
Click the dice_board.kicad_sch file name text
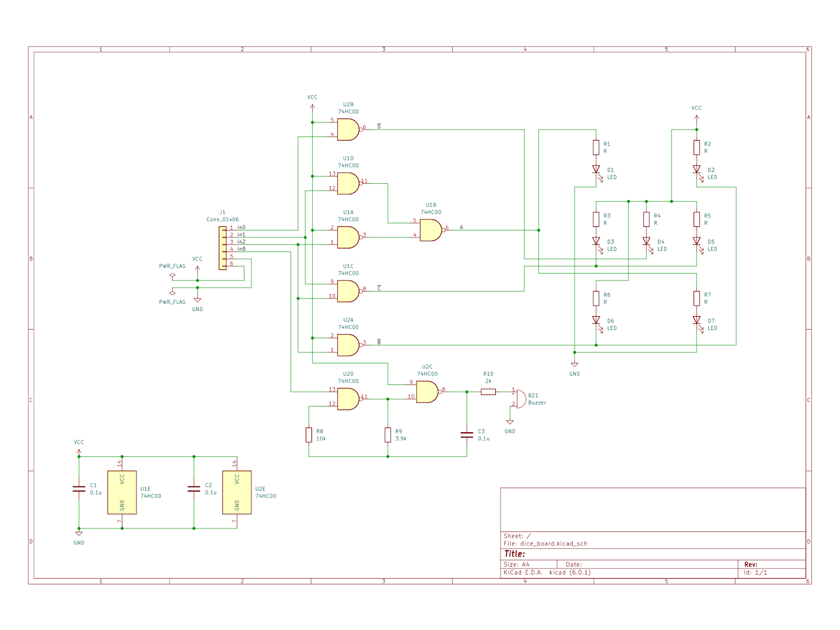tap(553, 544)
